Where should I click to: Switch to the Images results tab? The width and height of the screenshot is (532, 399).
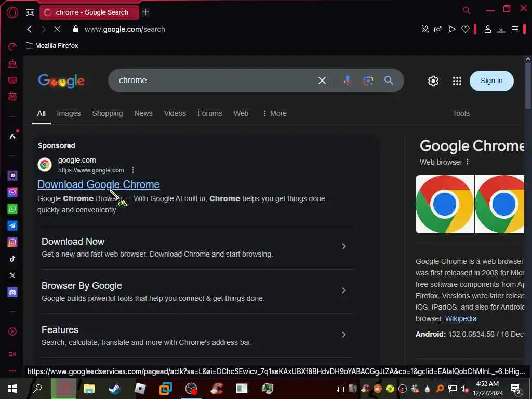click(x=69, y=113)
